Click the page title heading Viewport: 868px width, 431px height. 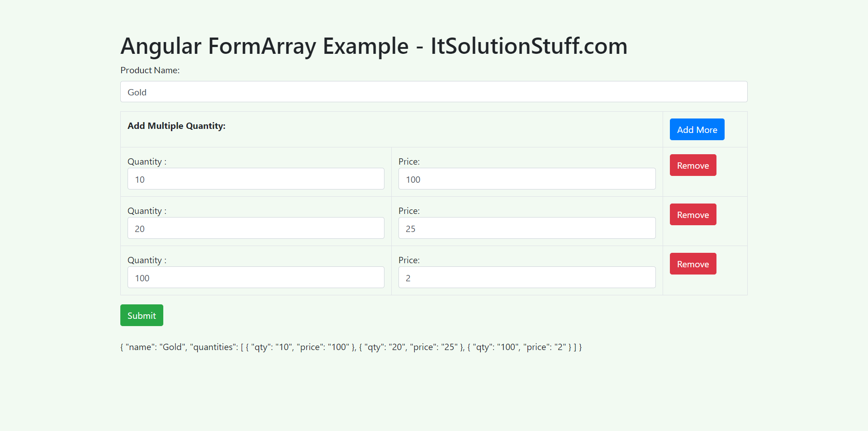374,46
